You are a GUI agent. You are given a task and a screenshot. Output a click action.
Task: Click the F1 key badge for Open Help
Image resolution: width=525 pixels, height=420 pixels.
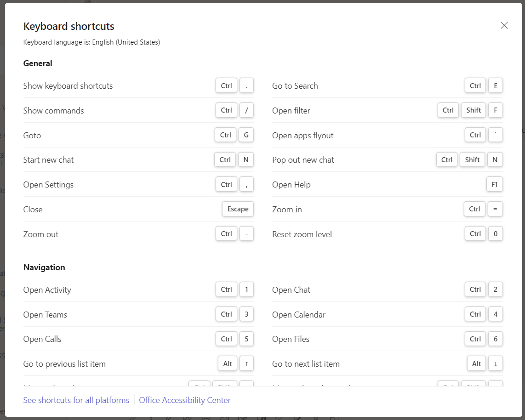[494, 185]
